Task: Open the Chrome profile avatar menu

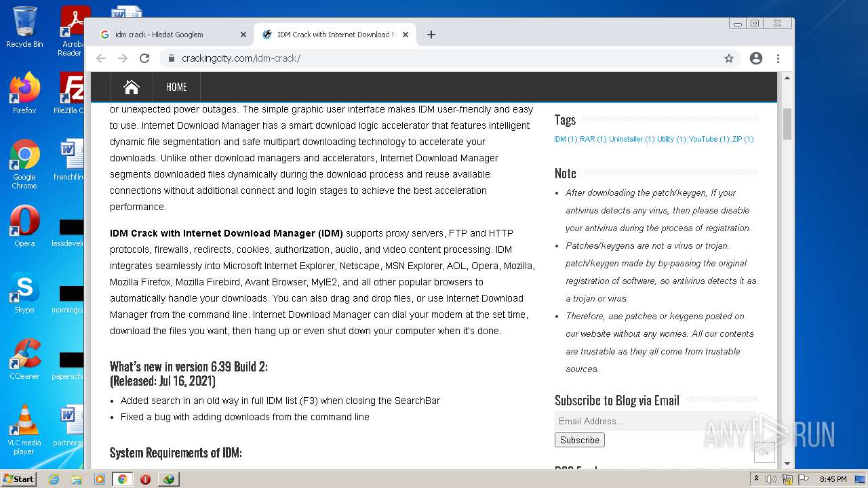Action: 756,58
